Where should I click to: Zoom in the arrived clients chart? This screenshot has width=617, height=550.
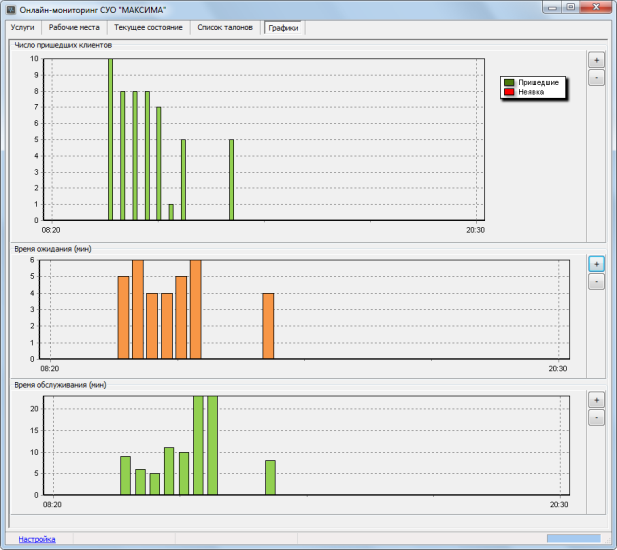point(596,60)
